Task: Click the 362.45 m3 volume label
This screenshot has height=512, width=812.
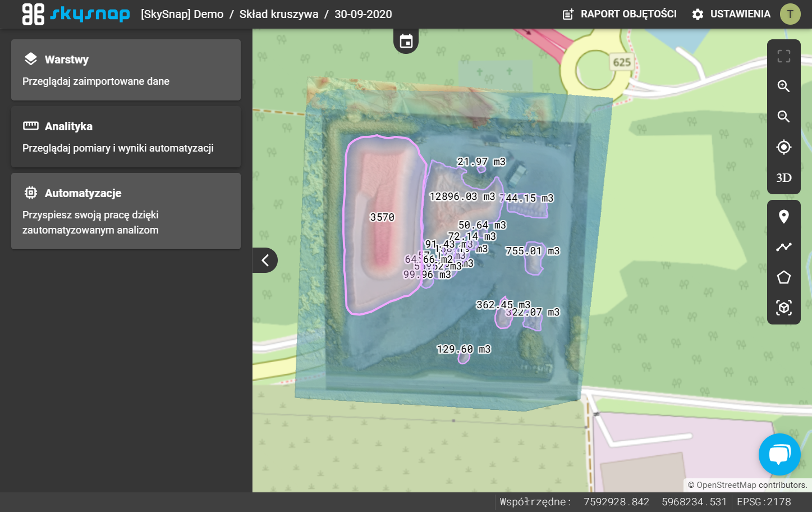Action: pos(503,305)
